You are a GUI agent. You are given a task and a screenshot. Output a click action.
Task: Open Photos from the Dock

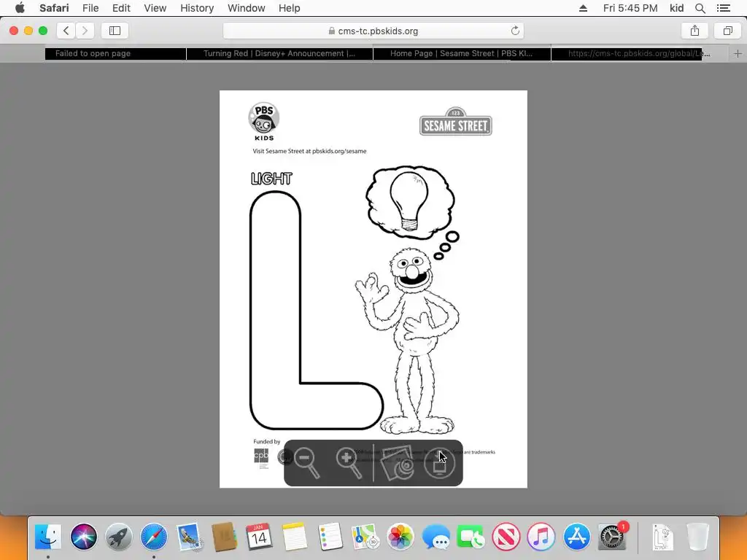(x=400, y=537)
